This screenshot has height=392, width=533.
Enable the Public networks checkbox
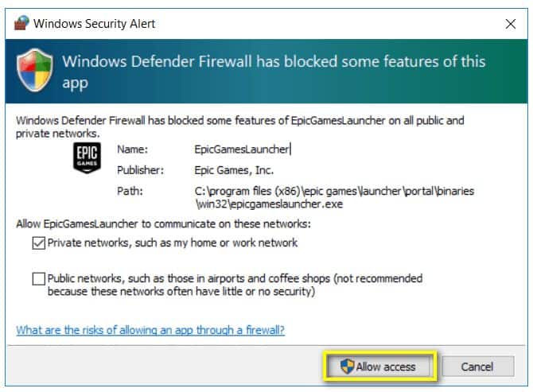39,279
